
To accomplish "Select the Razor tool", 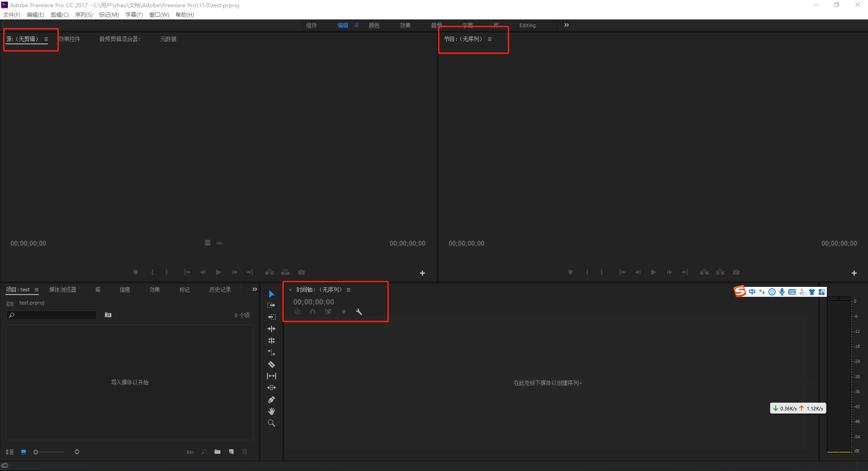I will click(x=272, y=364).
